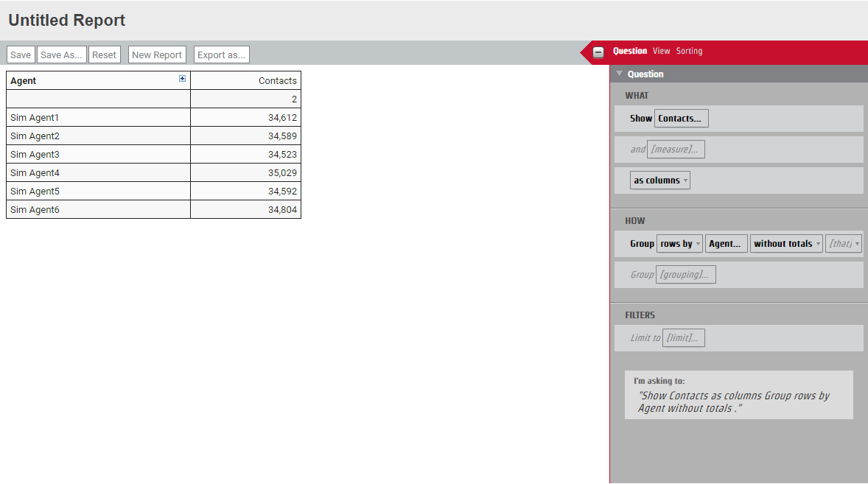The width and height of the screenshot is (868, 484).
Task: Select the Question tab
Action: [630, 51]
